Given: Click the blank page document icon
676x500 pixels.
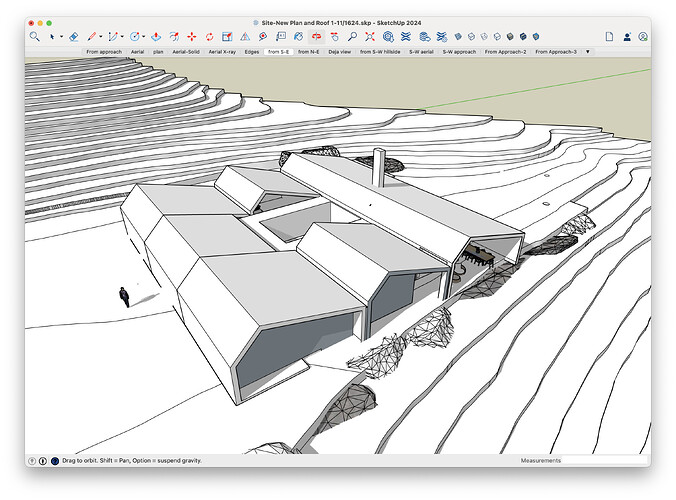Looking at the screenshot, I should (x=609, y=37).
